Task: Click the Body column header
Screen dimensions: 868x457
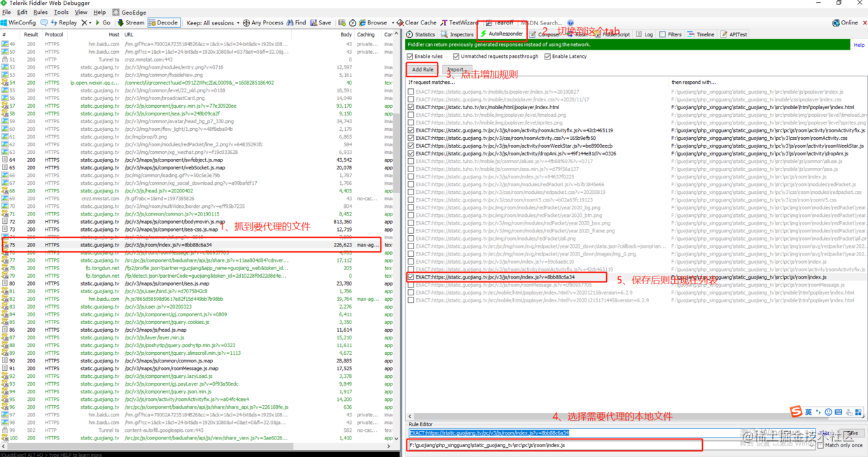Action: point(346,34)
